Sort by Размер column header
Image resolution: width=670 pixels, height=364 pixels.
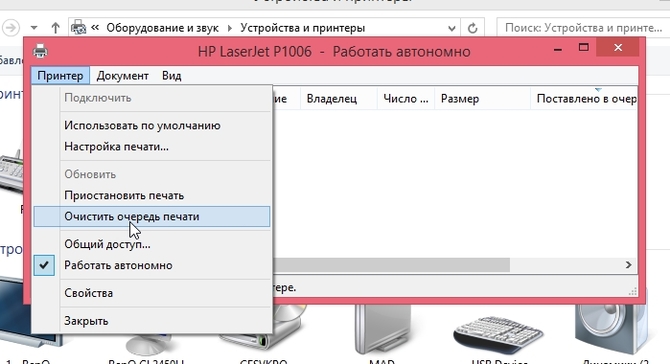[x=482, y=99]
